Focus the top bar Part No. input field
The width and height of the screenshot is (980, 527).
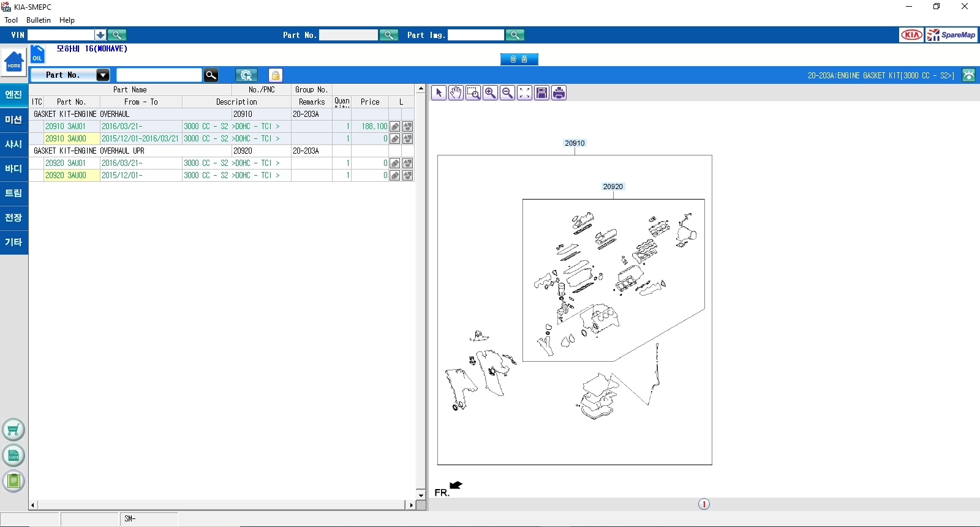(349, 35)
